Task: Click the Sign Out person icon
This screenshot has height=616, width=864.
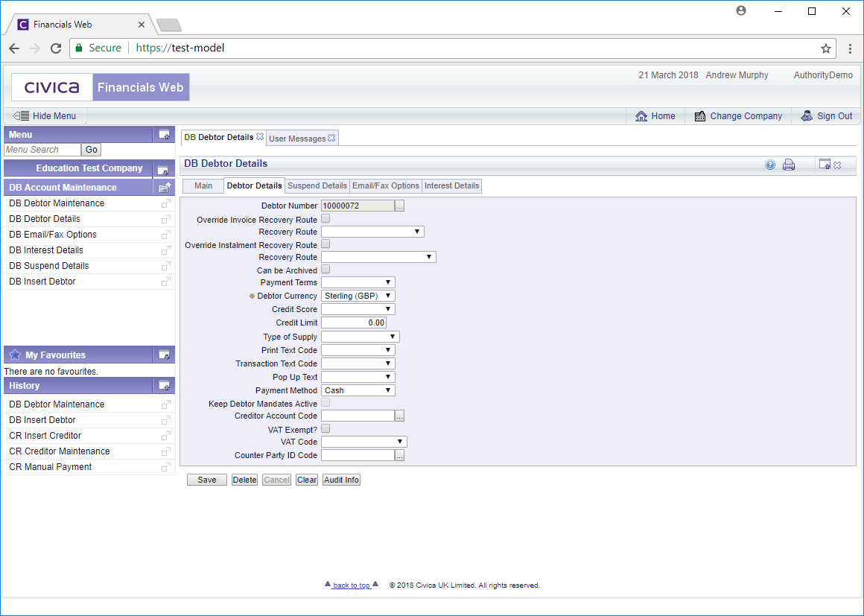Action: [x=807, y=115]
